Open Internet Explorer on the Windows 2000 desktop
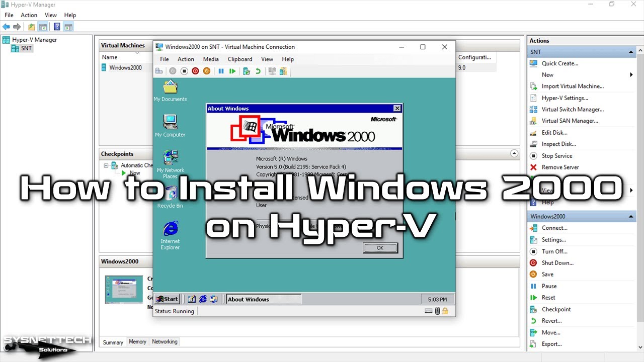Image resolution: width=644 pixels, height=362 pixels. [x=170, y=235]
